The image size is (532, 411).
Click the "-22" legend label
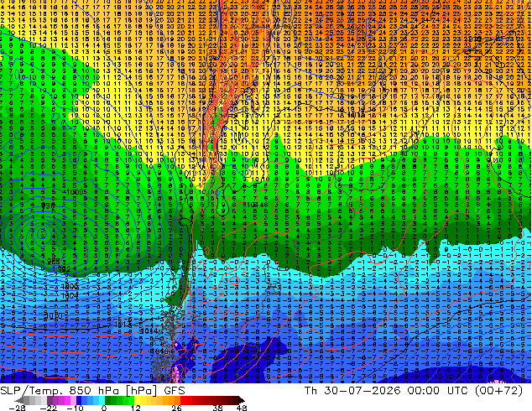tap(49, 408)
